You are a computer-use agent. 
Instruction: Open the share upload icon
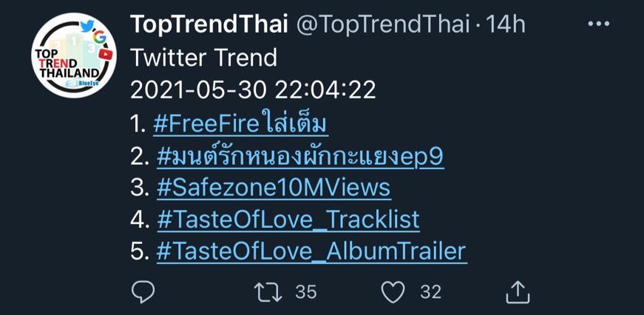tap(518, 292)
